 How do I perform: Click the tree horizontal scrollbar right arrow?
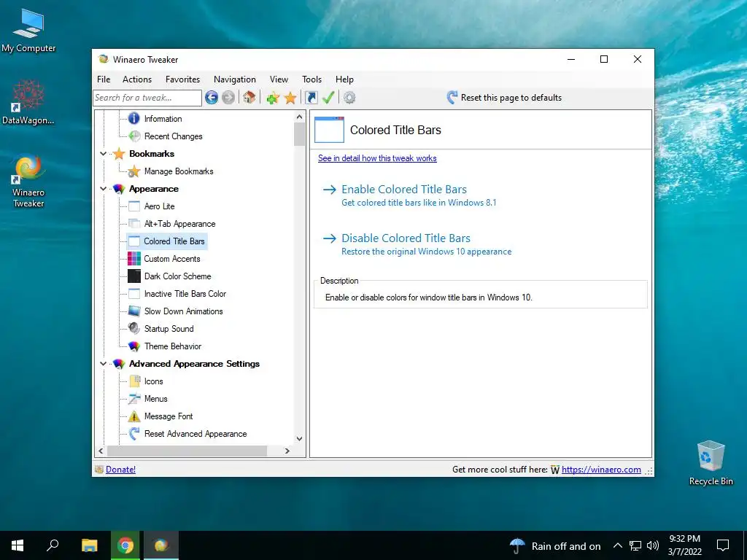click(x=287, y=451)
